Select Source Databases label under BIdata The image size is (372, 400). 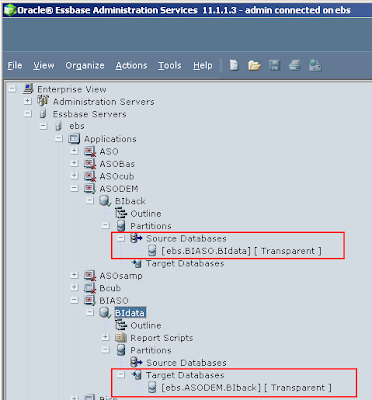186,363
